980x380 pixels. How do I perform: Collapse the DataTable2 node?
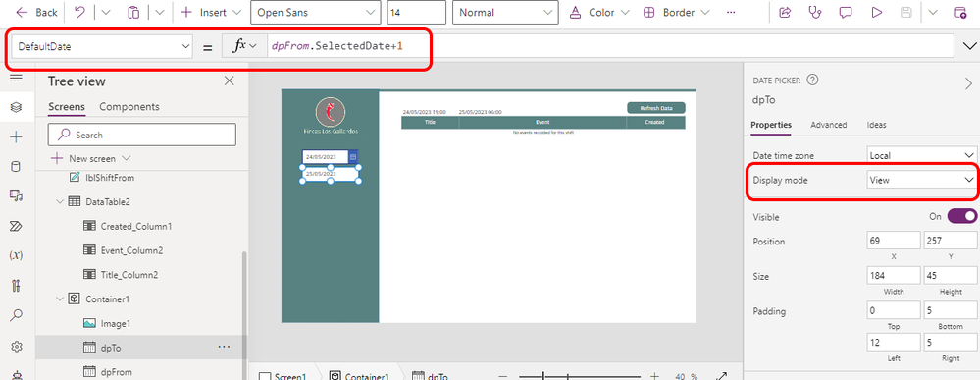[x=60, y=201]
